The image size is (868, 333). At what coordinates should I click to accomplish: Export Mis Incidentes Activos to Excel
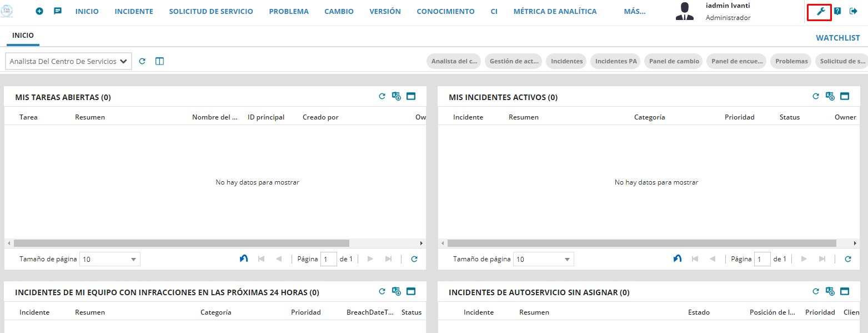830,96
